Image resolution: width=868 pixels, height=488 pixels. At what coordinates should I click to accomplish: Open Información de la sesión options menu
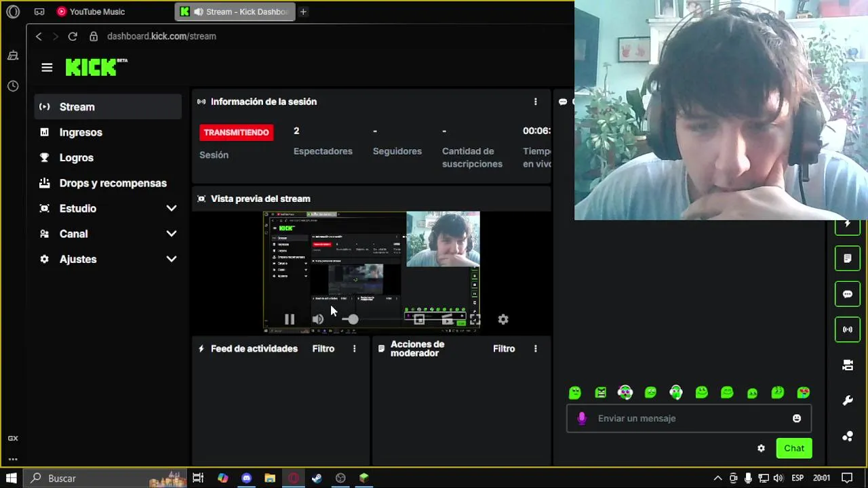pyautogui.click(x=535, y=102)
